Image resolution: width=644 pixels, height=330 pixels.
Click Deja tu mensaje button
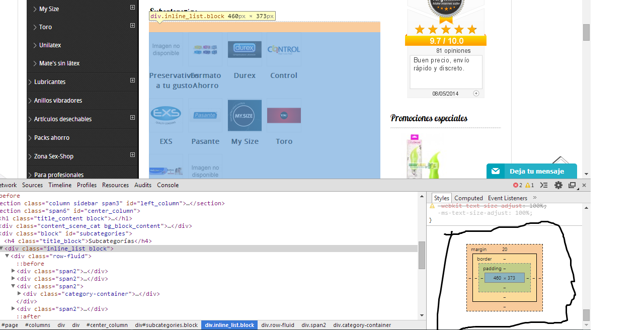coord(536,172)
